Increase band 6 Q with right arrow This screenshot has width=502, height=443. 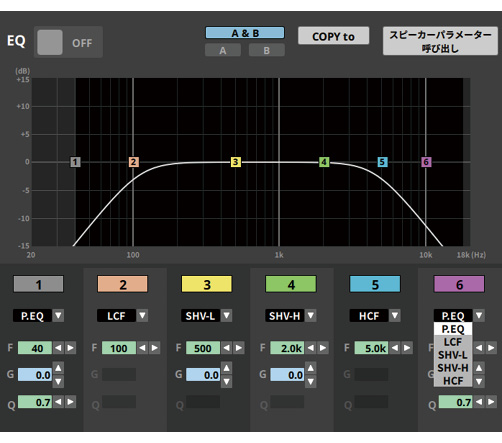pos(491,402)
